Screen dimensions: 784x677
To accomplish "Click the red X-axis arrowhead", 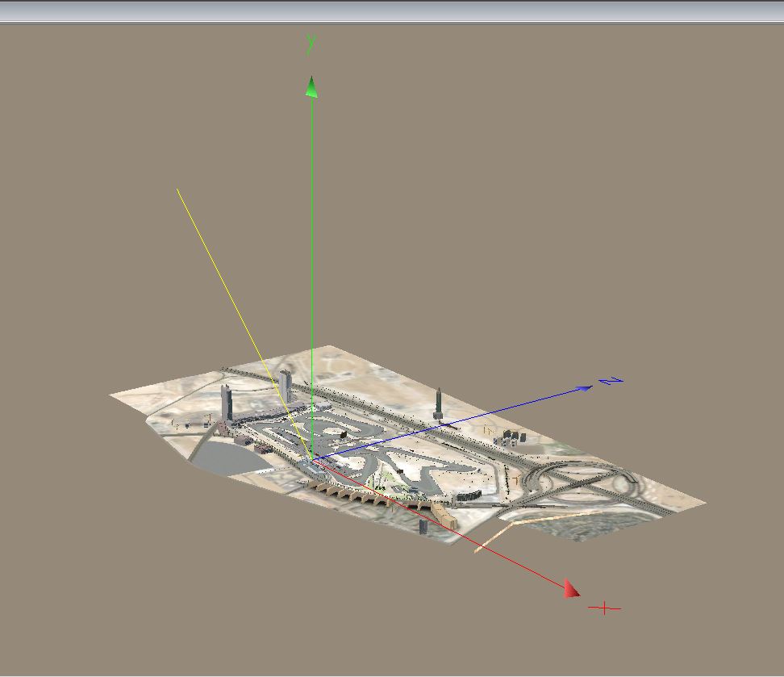I will 572,588.
